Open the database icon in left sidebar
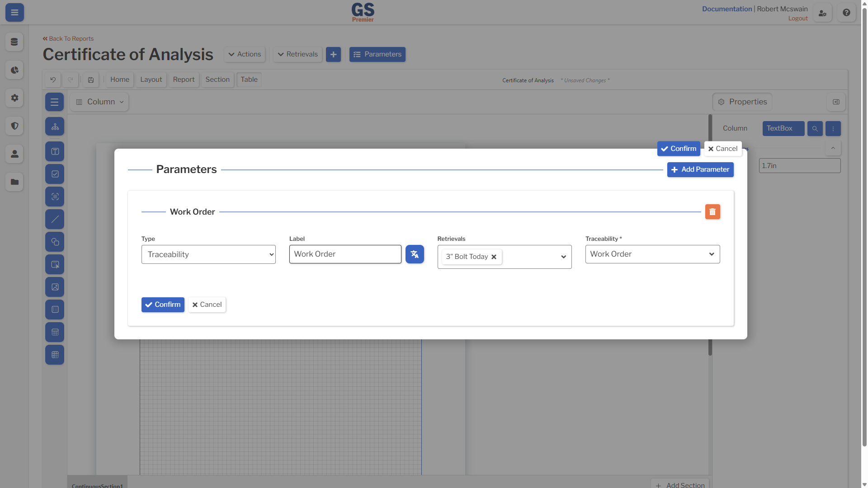Screen dimensions: 868x488 click(14, 42)
